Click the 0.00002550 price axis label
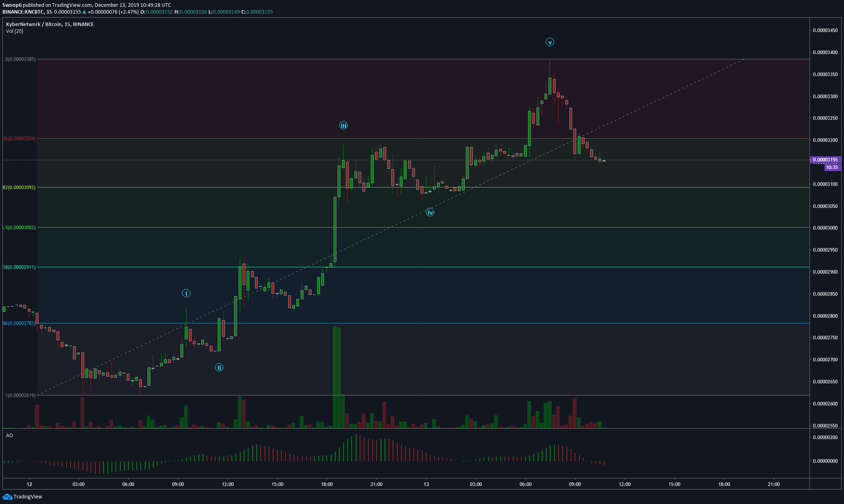 [x=825, y=426]
